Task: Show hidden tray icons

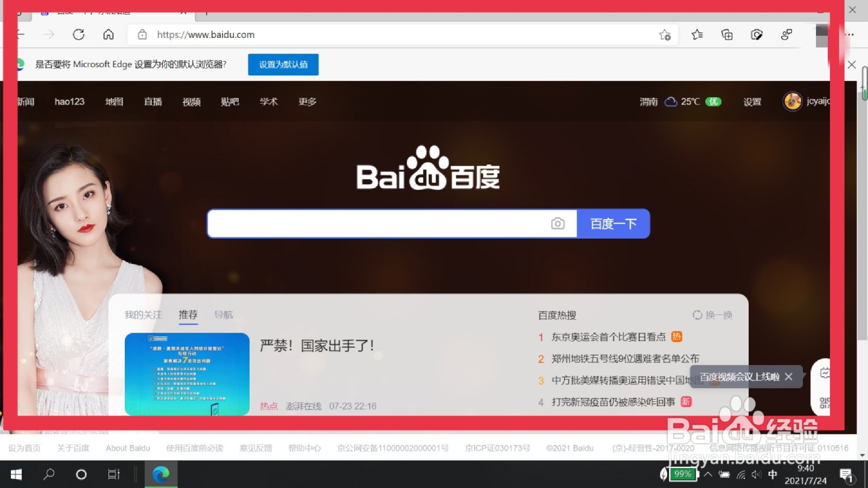Action: tap(709, 474)
